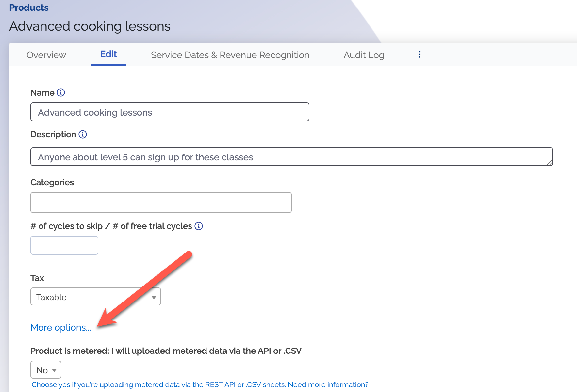Open Service Dates & Revenue Recognition tab
Viewport: 577px width, 392px height.
(230, 55)
